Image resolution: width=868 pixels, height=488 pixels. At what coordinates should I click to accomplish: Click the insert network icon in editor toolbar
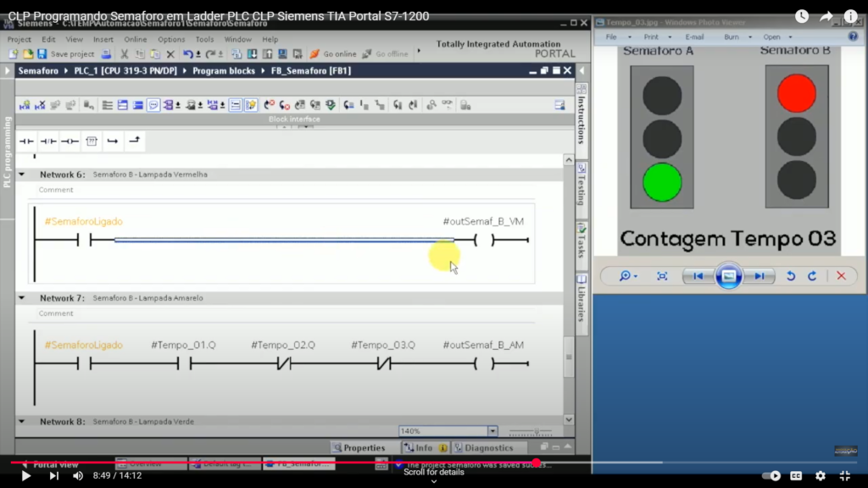tap(25, 105)
